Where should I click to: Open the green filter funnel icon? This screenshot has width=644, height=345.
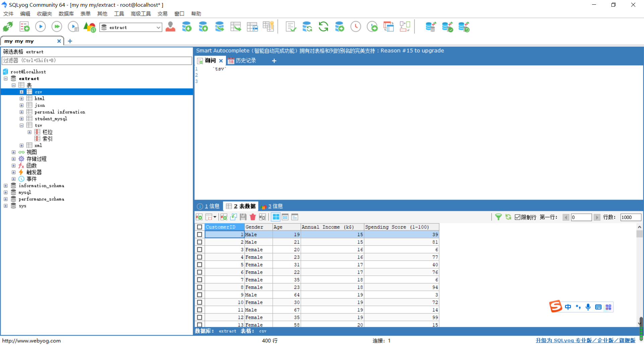click(x=498, y=217)
